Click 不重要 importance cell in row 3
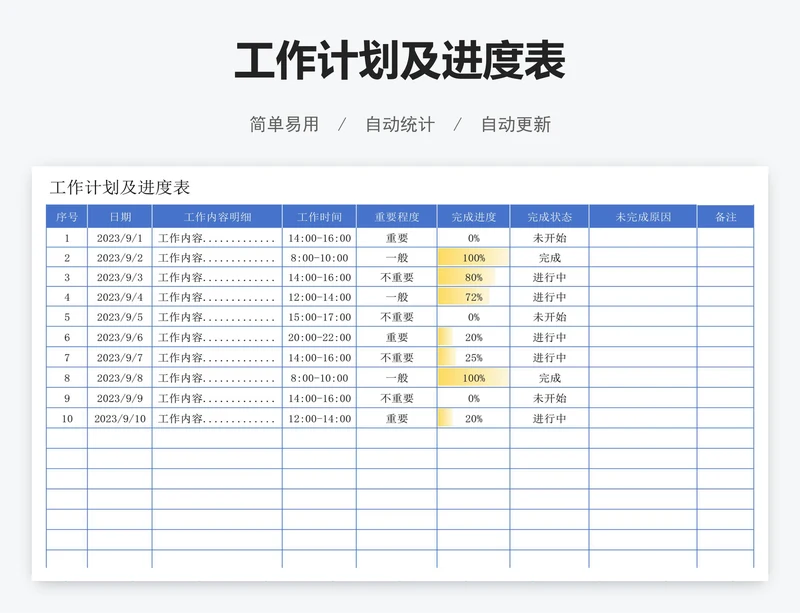 pyautogui.click(x=397, y=277)
